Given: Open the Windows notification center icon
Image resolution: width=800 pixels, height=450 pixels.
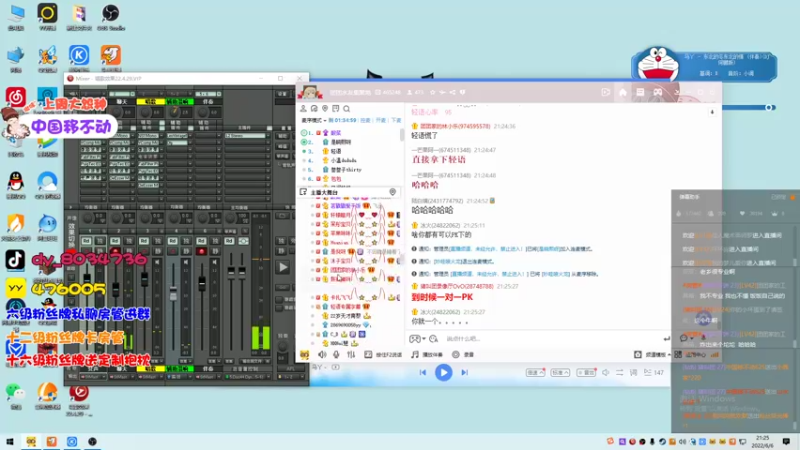Looking at the screenshot, I should (786, 441).
